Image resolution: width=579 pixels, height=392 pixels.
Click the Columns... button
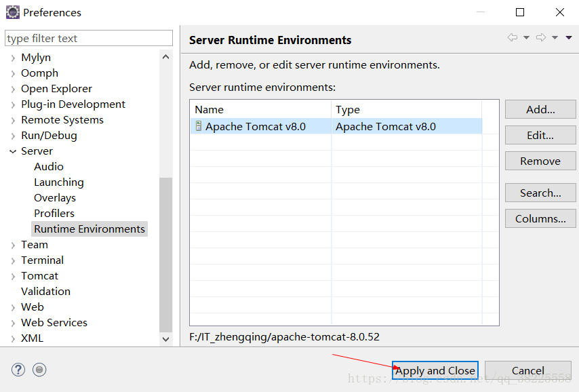[540, 219]
